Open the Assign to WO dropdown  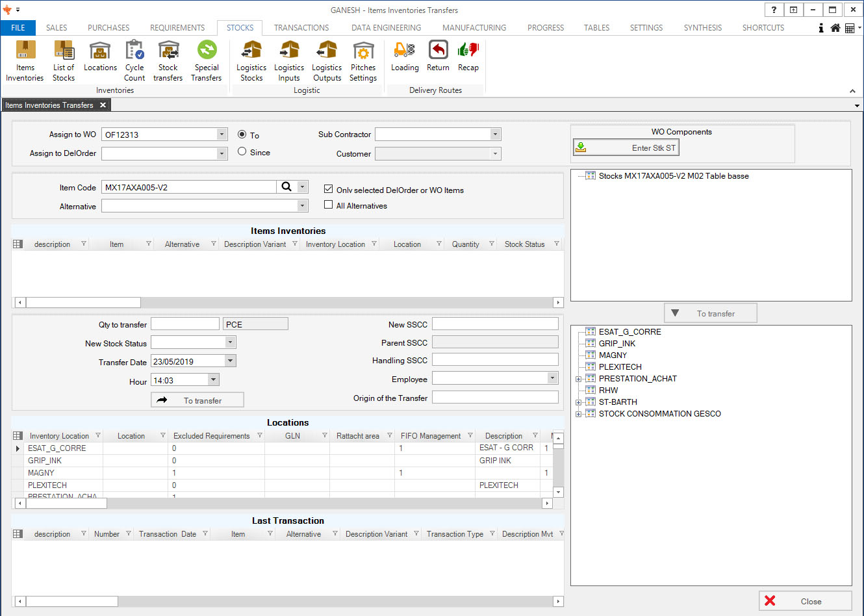(222, 135)
